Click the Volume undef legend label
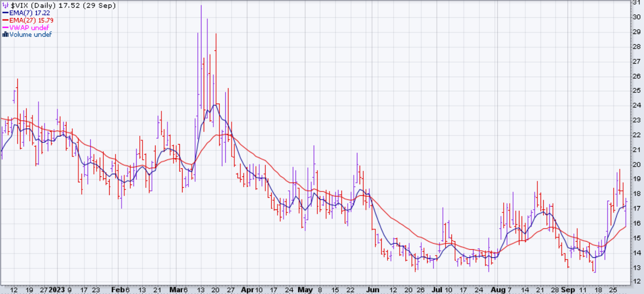The height and width of the screenshot is (294, 644). tap(30, 35)
